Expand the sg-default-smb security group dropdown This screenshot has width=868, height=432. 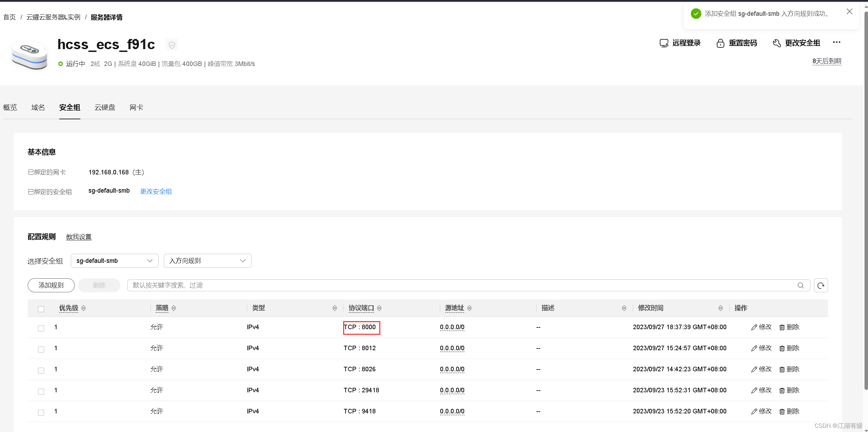click(114, 261)
